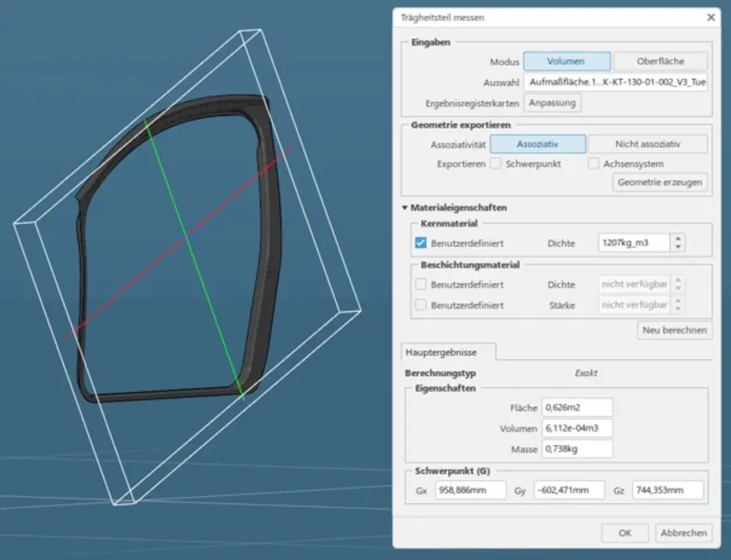Enable Schwerpunkt export checkbox
731x560 pixels.
point(495,164)
